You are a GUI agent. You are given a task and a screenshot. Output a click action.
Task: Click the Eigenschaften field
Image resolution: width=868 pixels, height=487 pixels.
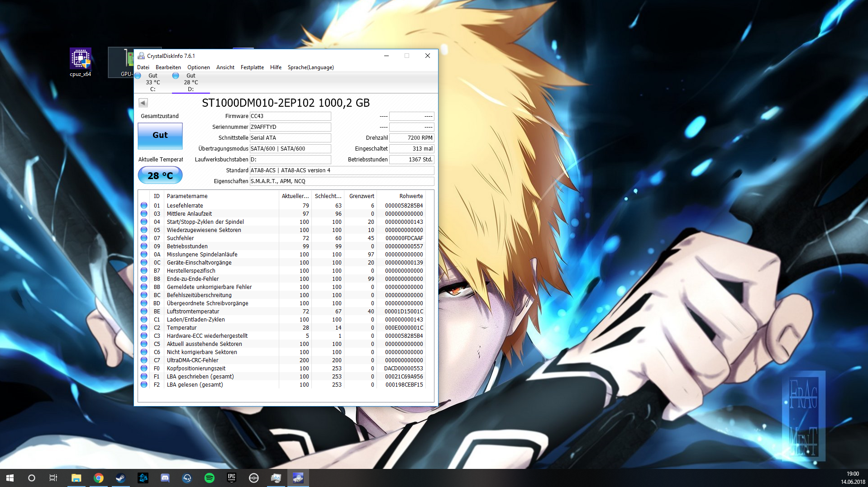pos(342,181)
